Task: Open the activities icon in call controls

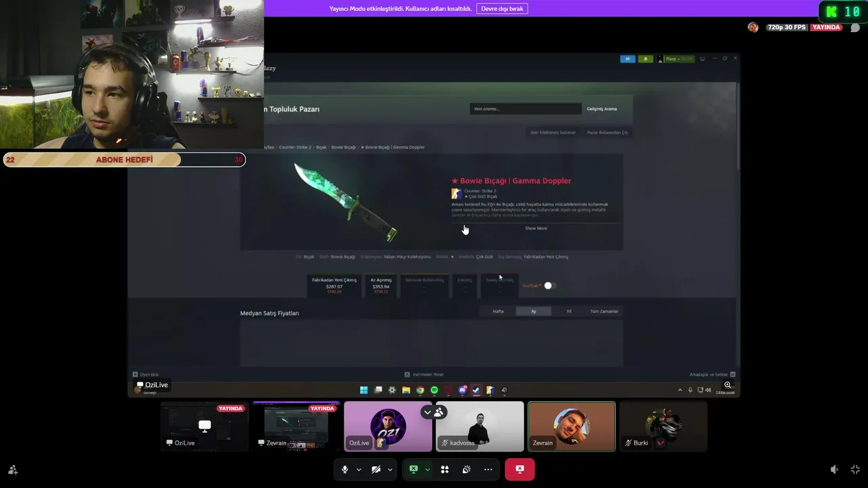Action: point(445,469)
